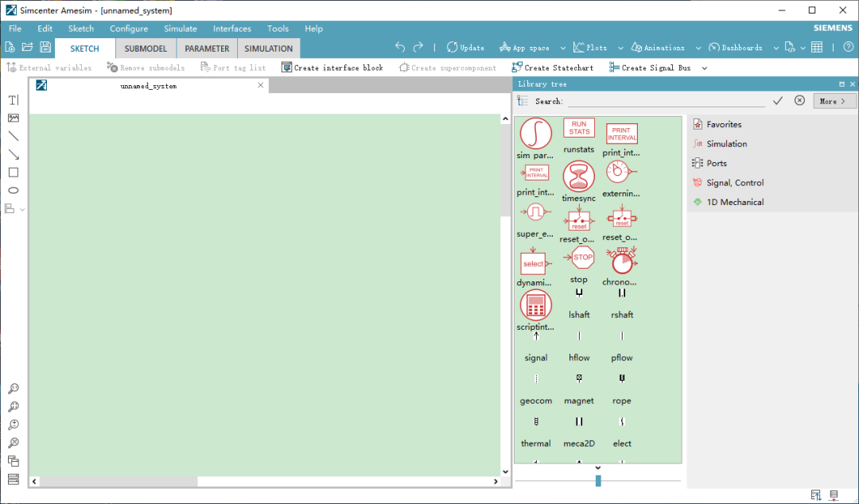
Task: Open the Plots tool in the toolbar
Action: pyautogui.click(x=592, y=47)
